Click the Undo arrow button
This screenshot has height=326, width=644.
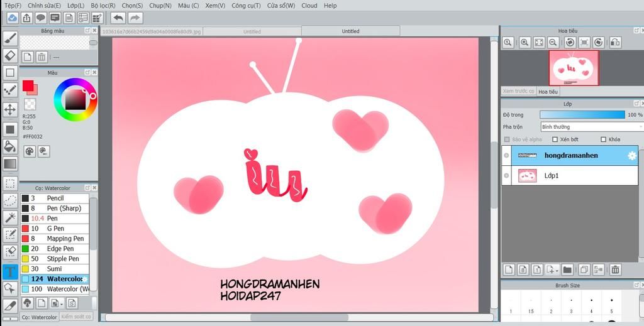coord(118,18)
